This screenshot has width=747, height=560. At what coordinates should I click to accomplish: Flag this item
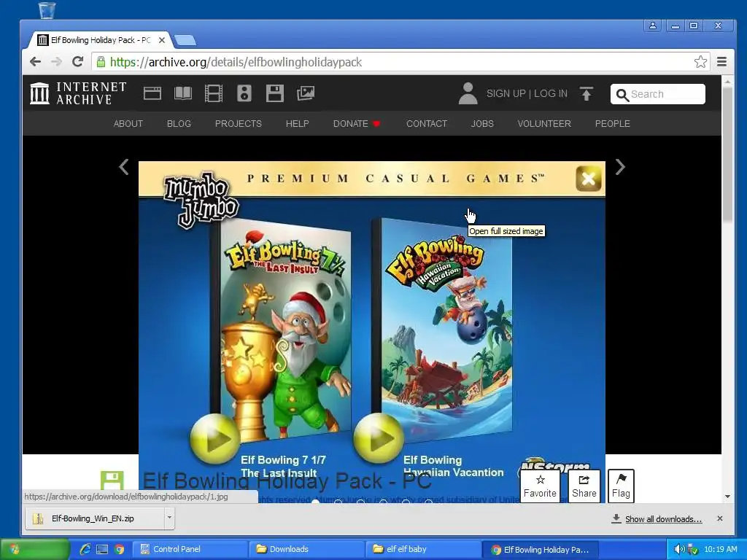point(621,486)
